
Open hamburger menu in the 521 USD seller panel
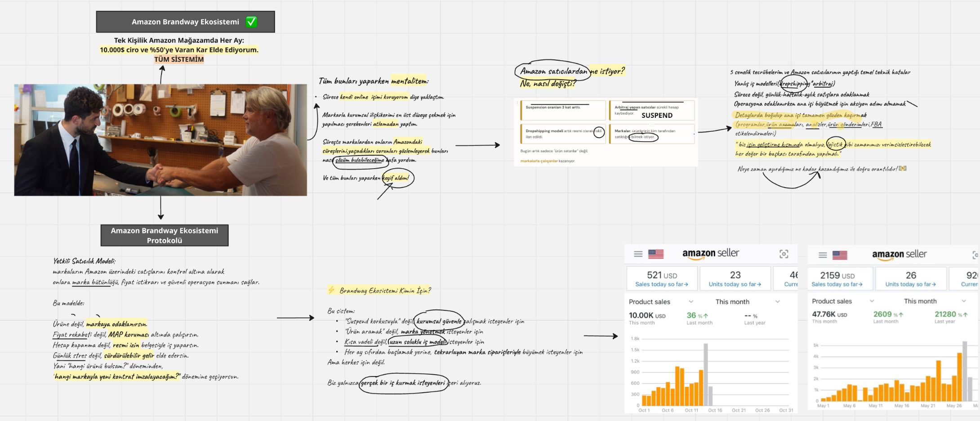(638, 254)
